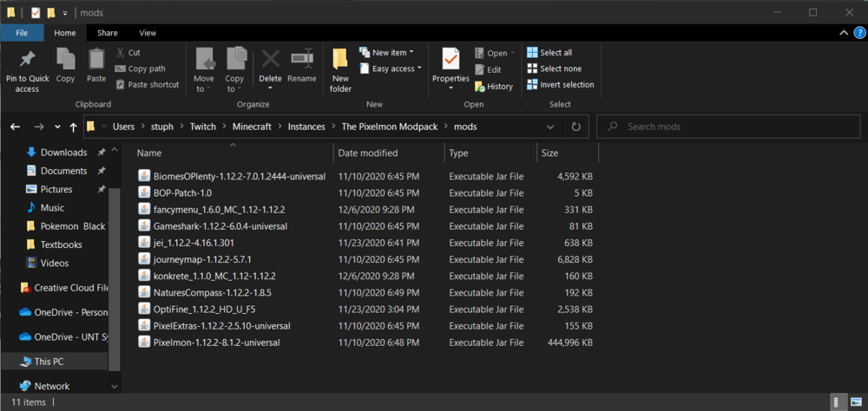This screenshot has height=411, width=868.
Task: Click the Paste ribbon icon
Action: click(96, 59)
